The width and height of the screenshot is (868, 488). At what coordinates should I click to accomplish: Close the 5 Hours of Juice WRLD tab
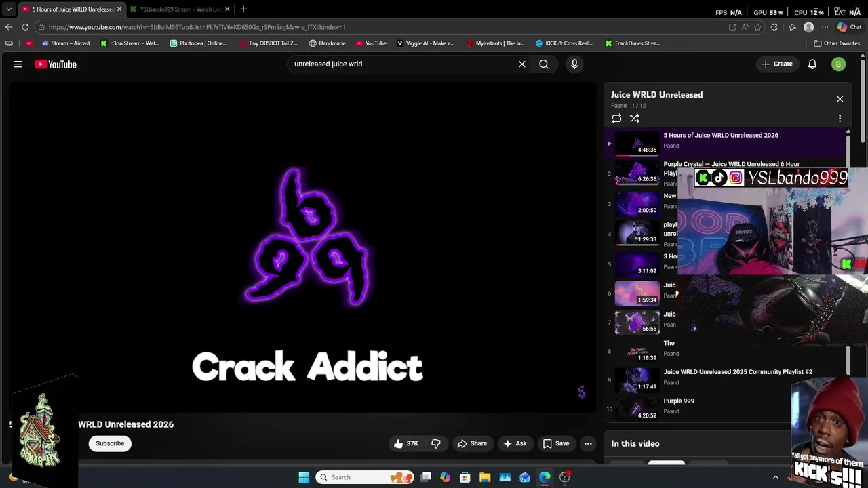[119, 9]
